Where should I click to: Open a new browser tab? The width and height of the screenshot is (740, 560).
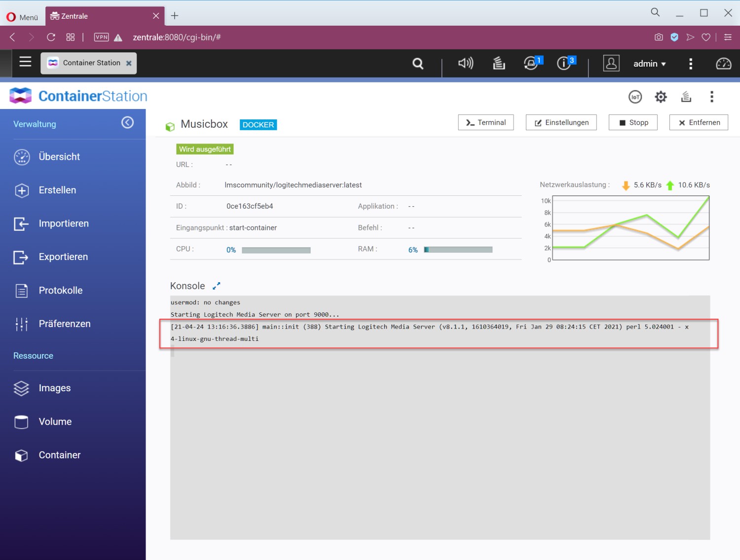[x=175, y=16]
